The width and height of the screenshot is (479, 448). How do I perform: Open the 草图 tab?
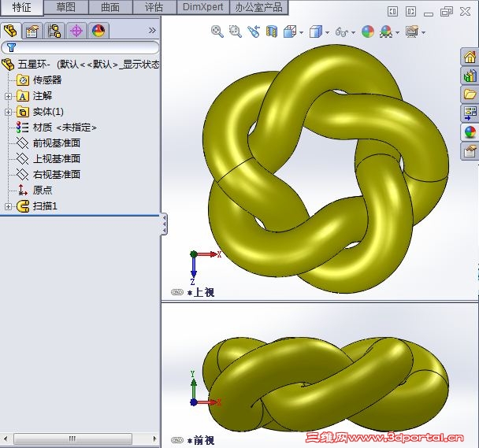click(66, 7)
